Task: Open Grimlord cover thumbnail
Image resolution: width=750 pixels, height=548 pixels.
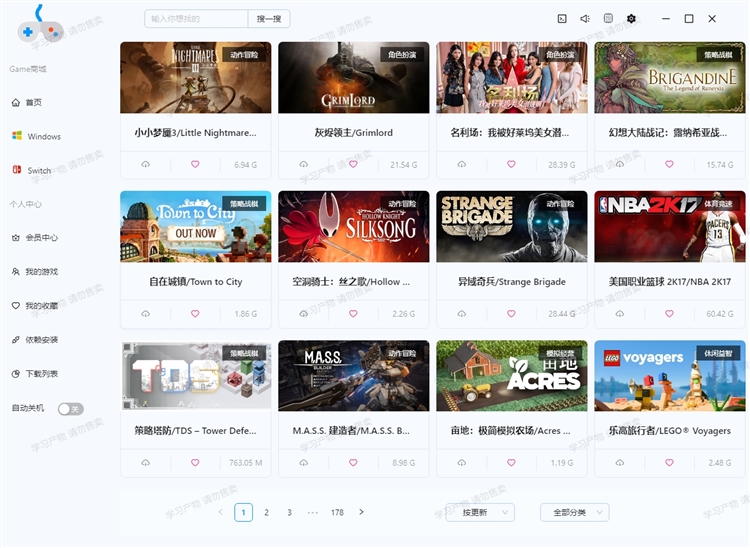Action: click(353, 77)
